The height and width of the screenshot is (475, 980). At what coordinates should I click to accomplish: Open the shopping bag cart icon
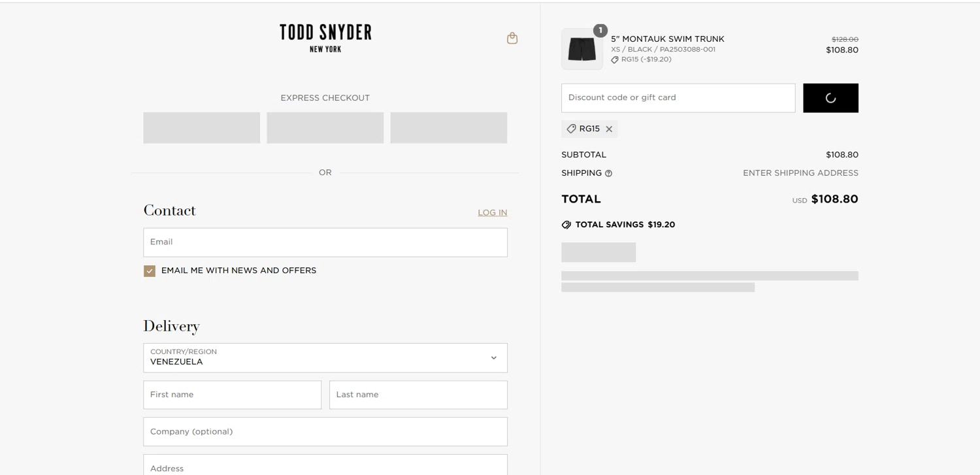pos(512,39)
